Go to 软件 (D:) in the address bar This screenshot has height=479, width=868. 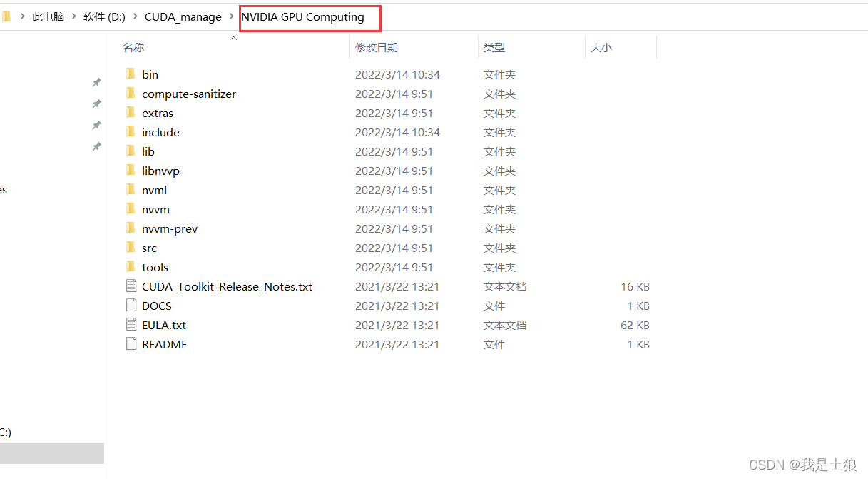[104, 17]
